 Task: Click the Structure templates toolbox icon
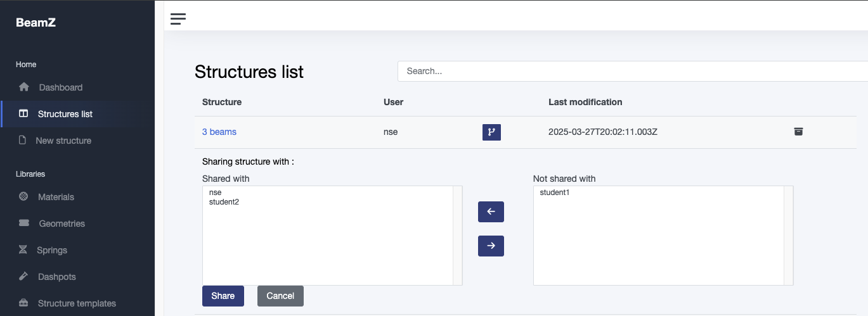[x=23, y=303]
